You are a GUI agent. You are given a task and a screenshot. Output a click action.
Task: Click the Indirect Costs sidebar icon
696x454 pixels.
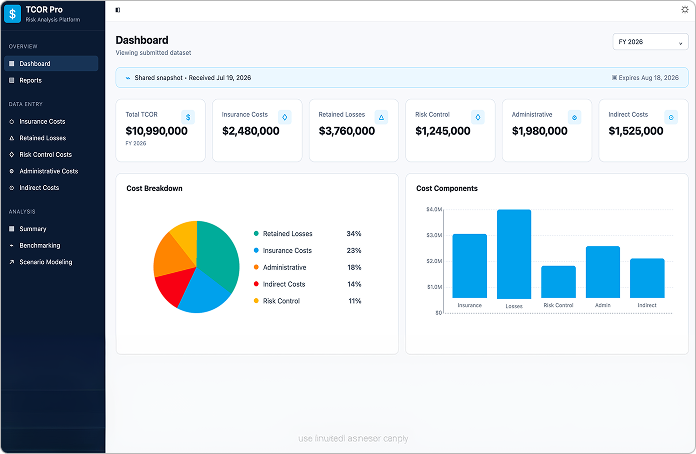pyautogui.click(x=12, y=188)
